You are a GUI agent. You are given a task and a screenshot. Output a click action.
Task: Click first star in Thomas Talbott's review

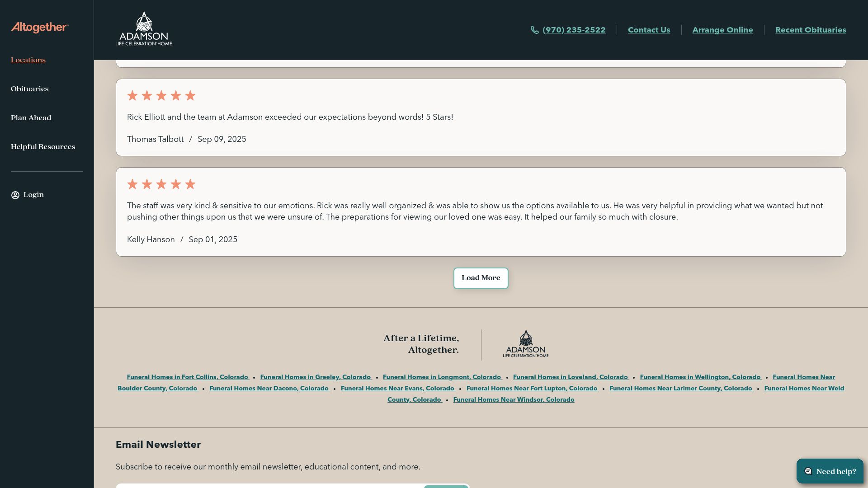click(x=132, y=96)
